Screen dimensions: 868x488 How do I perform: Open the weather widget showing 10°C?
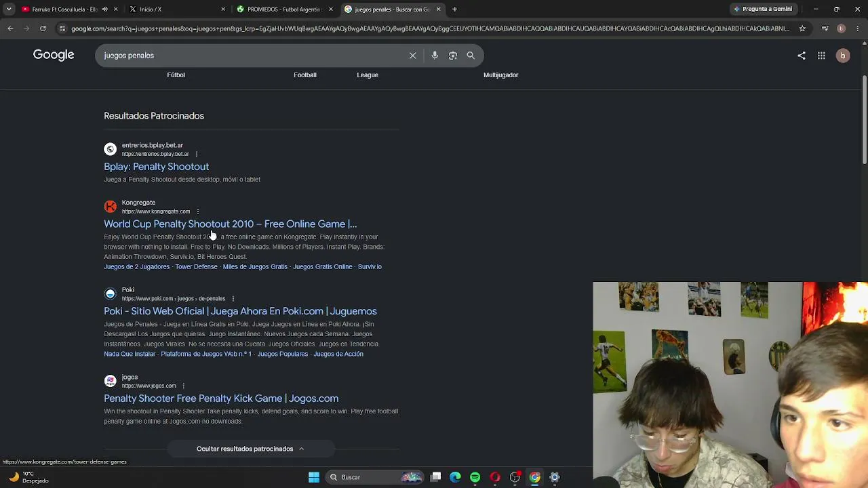[x=27, y=477]
